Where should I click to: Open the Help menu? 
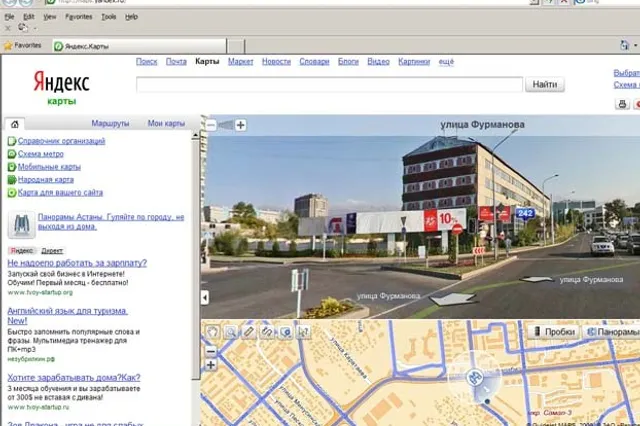(x=131, y=17)
